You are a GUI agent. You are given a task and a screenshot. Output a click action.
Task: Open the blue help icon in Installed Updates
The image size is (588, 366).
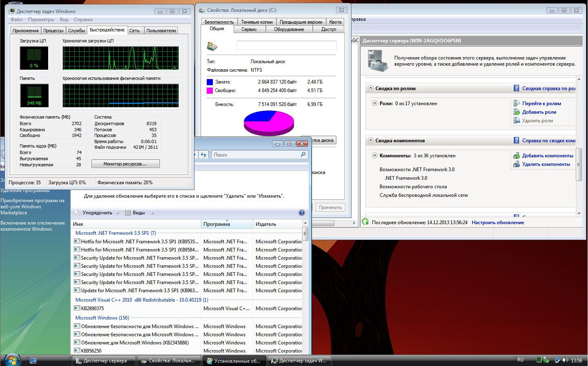302,213
